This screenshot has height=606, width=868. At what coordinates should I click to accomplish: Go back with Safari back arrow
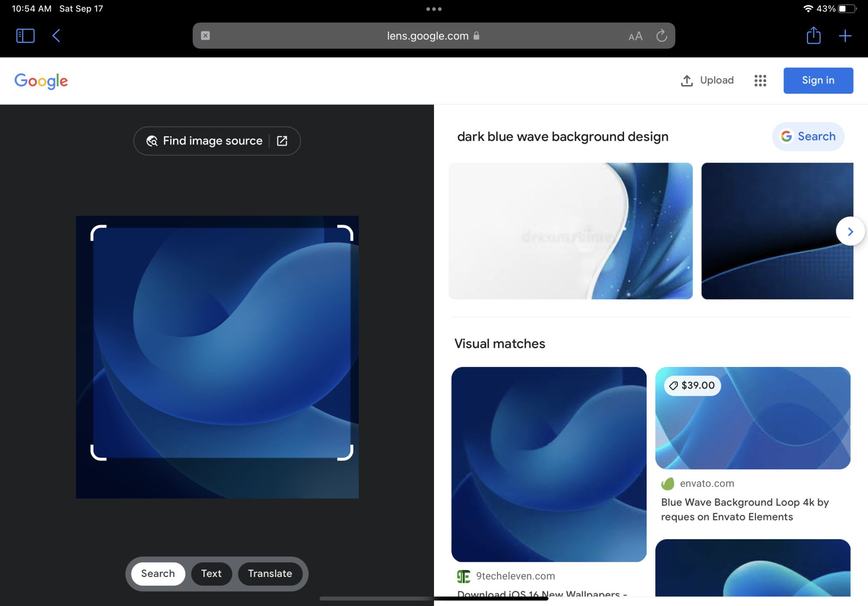[56, 36]
